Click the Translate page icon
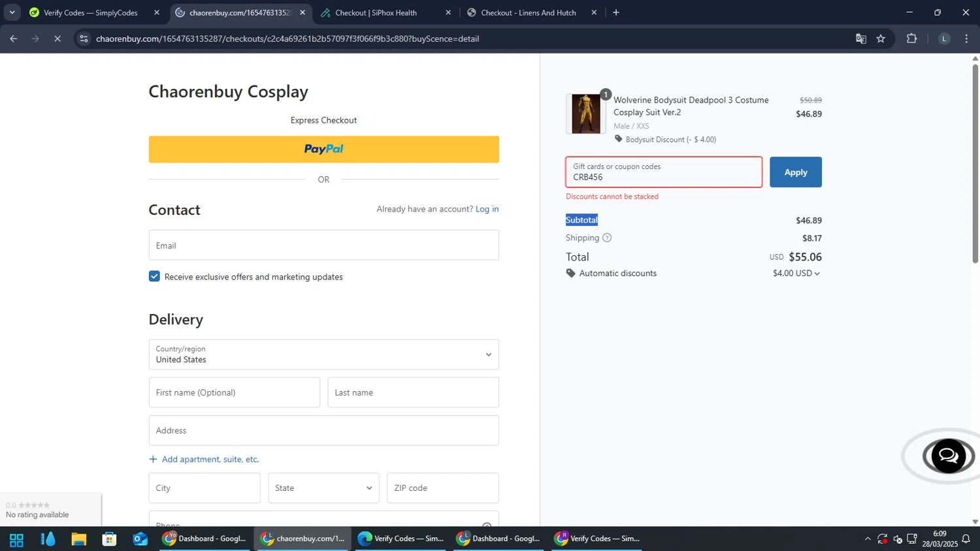The image size is (980, 551). pyautogui.click(x=861, y=39)
